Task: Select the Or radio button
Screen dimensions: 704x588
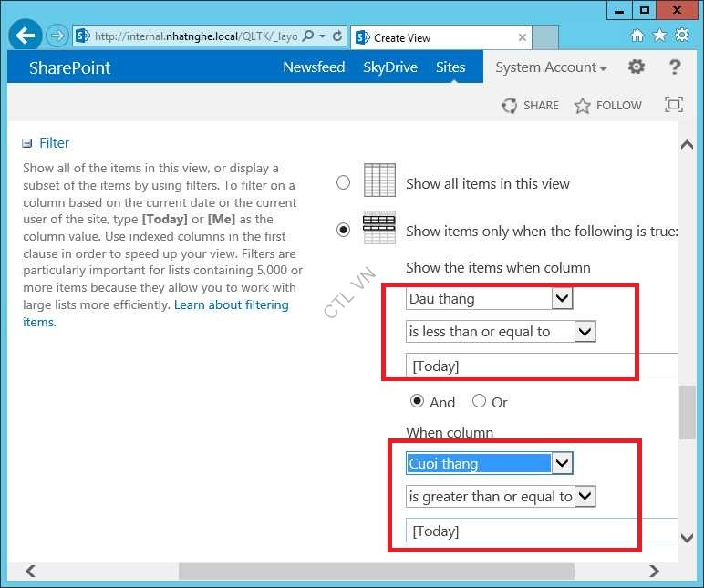Action: click(x=479, y=401)
